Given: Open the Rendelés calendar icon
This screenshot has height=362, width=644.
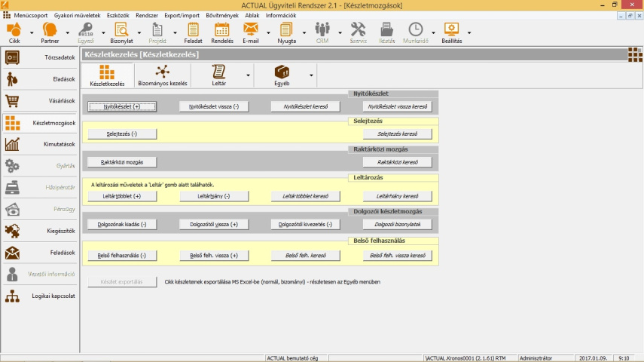Looking at the screenshot, I should coord(221,30).
